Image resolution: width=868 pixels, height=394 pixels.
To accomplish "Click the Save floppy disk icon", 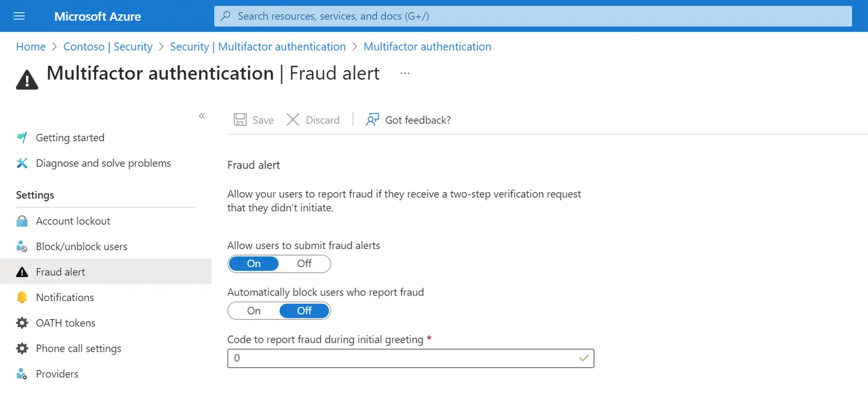I will (x=240, y=120).
